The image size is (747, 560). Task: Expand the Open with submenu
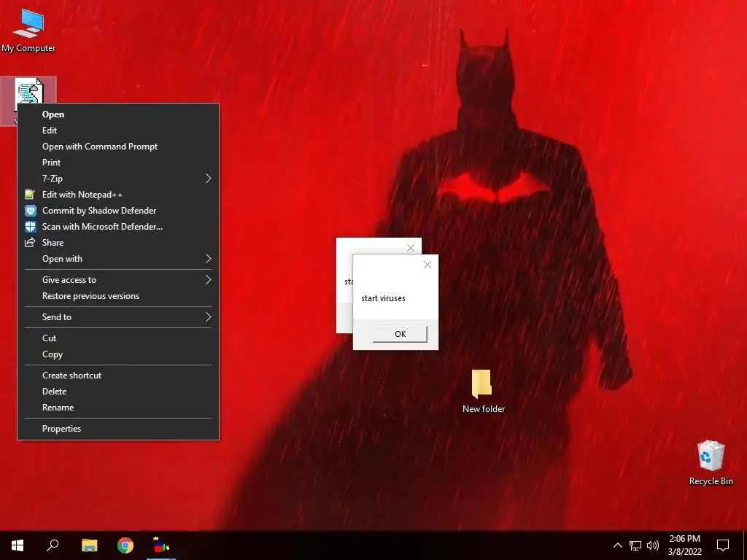click(x=118, y=259)
